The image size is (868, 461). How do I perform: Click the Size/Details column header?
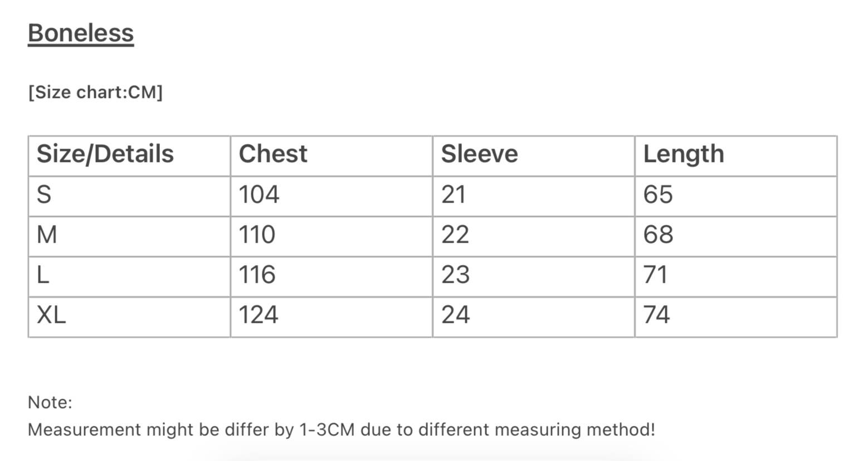(x=129, y=156)
